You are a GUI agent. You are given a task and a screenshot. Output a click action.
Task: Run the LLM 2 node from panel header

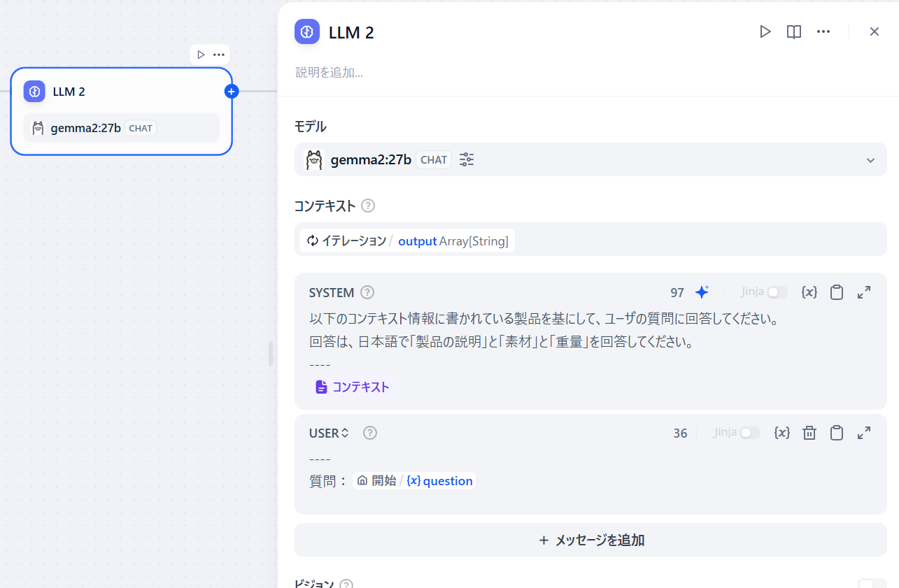765,31
